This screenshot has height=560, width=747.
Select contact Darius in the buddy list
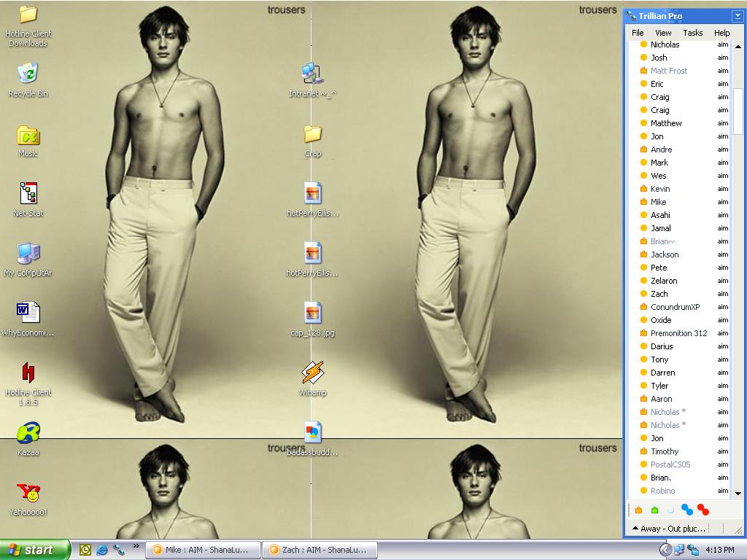[678, 346]
